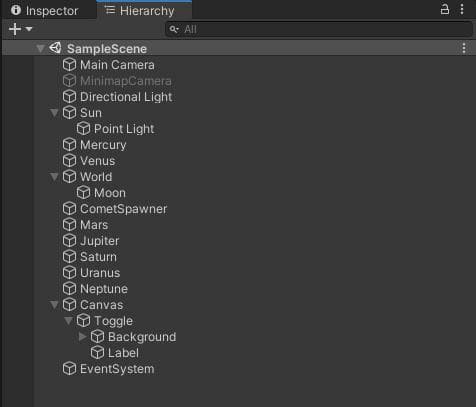Image resolution: width=476 pixels, height=407 pixels.
Task: Click the cube icon next to Jupiter
Action: point(69,241)
